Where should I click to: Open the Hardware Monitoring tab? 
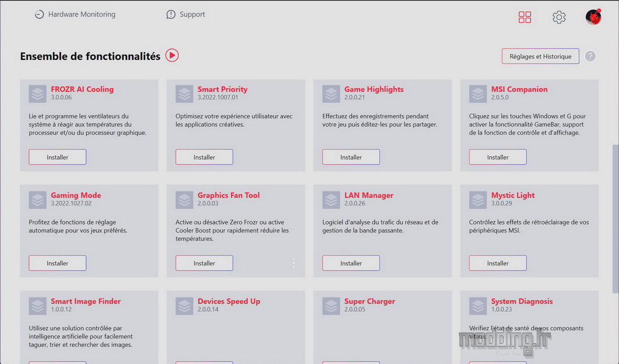coord(75,15)
